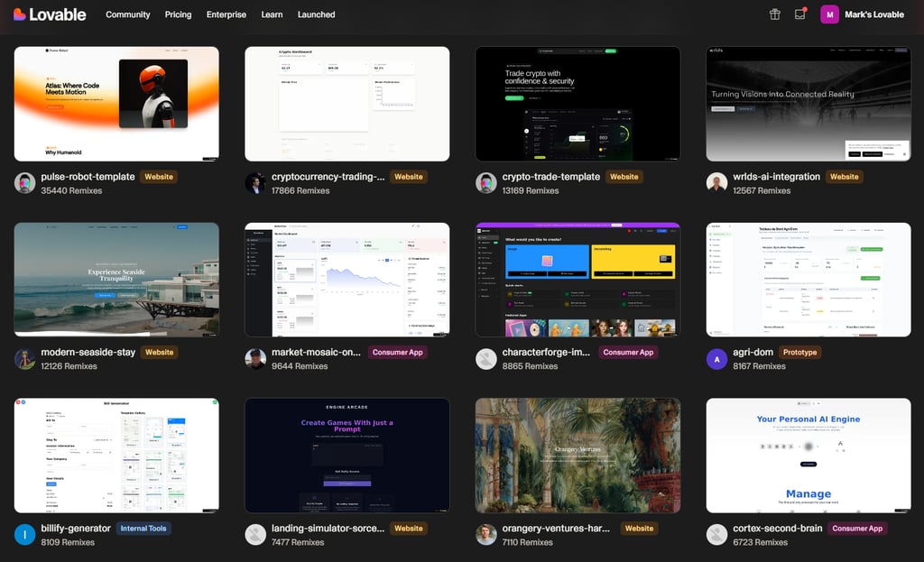This screenshot has height=562, width=924.
Task: Click orangery-ventures author avatar
Action: coord(486,535)
